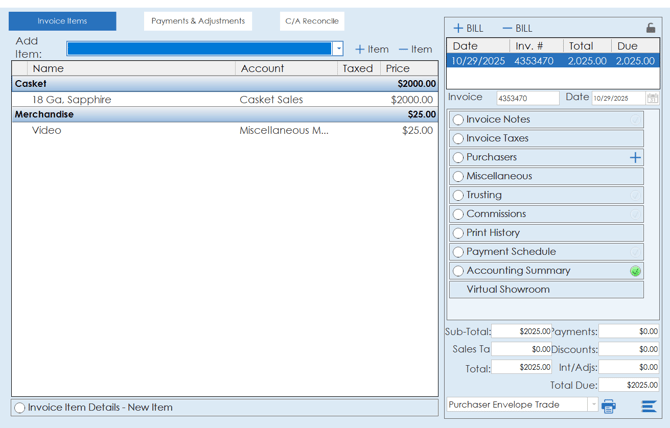Click the minus BILL icon

pos(507,28)
